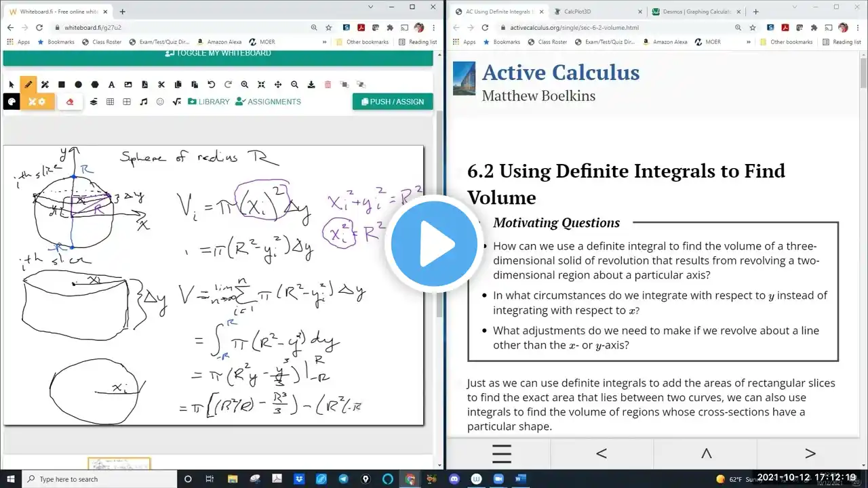Screen dimensions: 868x488
Task: Select the pencil drawing tool
Action: [x=28, y=85]
